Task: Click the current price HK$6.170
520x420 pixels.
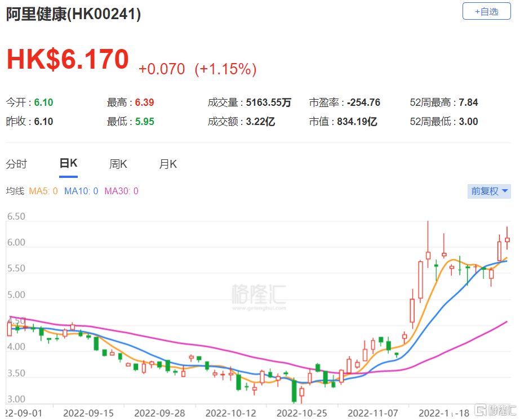Action: coord(68,59)
